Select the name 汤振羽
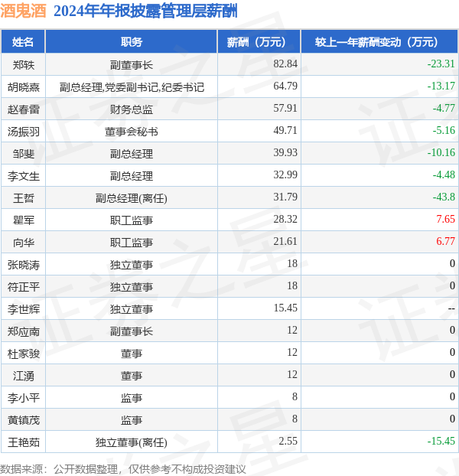Viewport: 459px width, 476px height. tap(24, 132)
